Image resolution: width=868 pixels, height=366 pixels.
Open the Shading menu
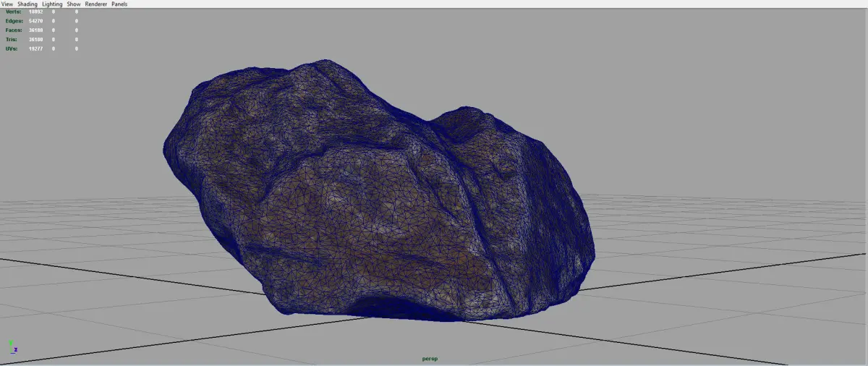click(x=27, y=4)
